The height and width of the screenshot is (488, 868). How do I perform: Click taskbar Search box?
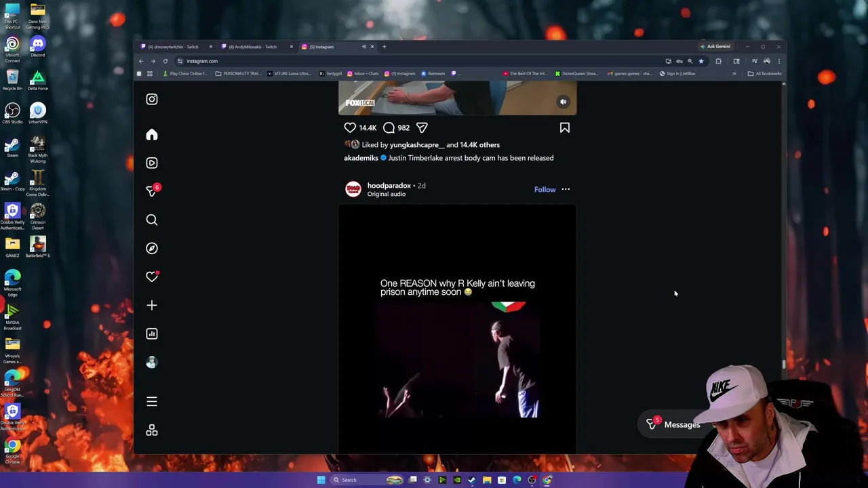(x=366, y=480)
